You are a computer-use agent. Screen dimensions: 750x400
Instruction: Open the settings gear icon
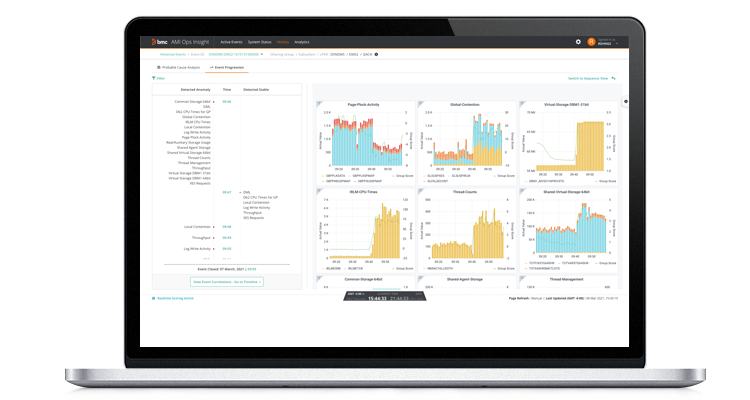pos(578,42)
